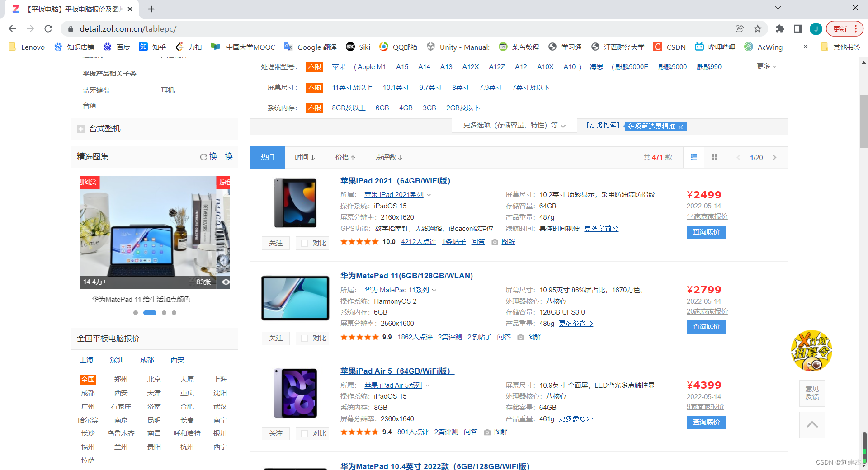The height and width of the screenshot is (470, 868).
Task: Select third gallery carousel dot
Action: [x=164, y=313]
